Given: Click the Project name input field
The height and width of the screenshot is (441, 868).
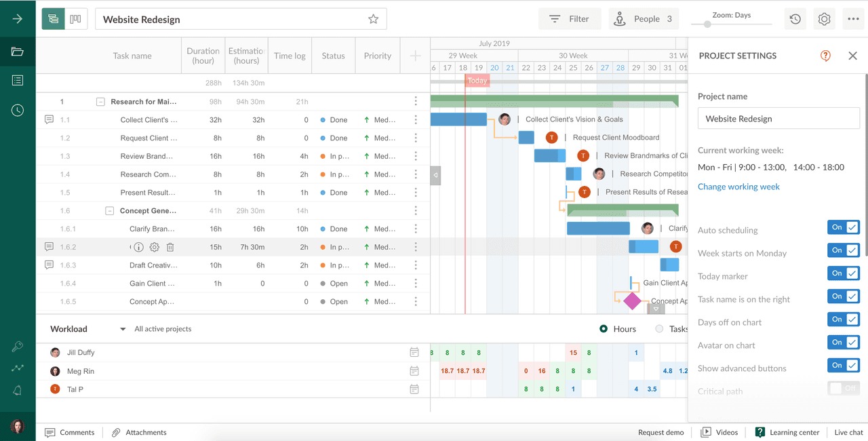Looking at the screenshot, I should (778, 119).
